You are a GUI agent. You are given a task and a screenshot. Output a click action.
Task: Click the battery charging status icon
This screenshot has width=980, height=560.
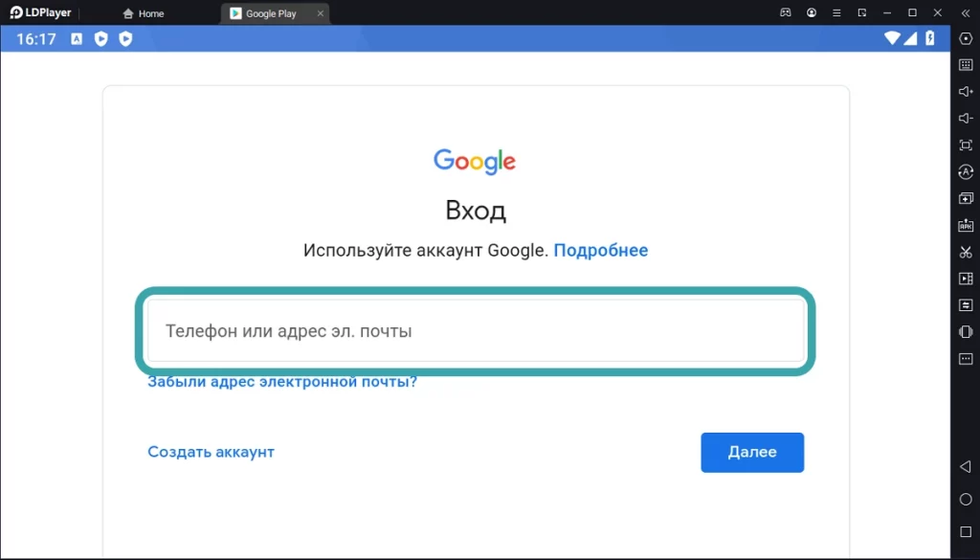pyautogui.click(x=930, y=38)
